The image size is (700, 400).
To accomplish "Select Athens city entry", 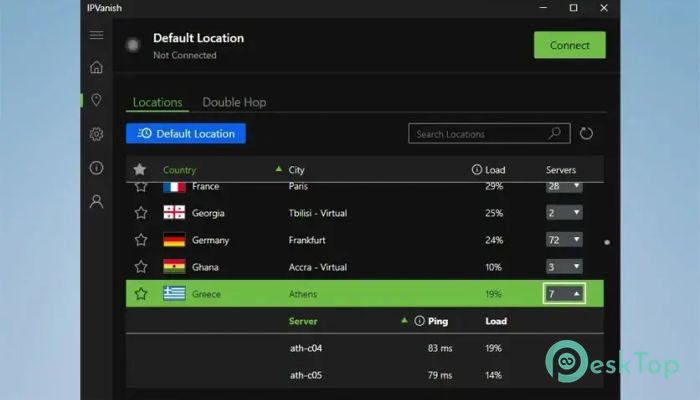I will [303, 294].
